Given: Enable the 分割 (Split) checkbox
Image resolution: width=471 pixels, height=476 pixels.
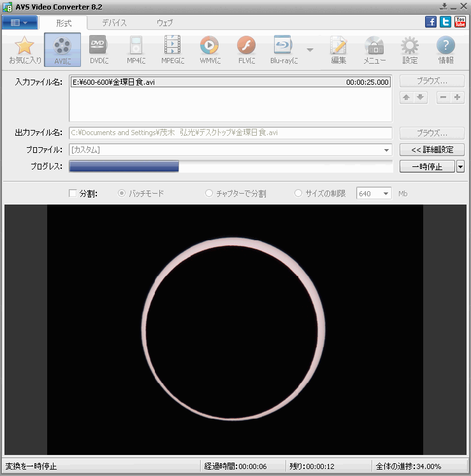Looking at the screenshot, I should [x=73, y=194].
